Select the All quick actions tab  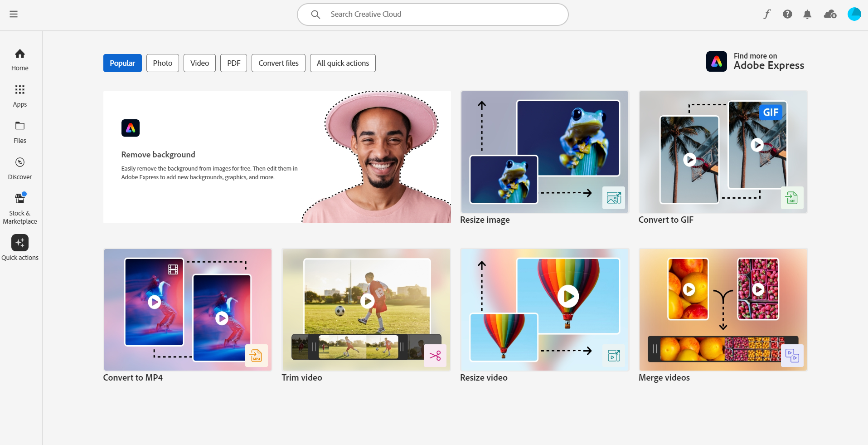pos(343,63)
